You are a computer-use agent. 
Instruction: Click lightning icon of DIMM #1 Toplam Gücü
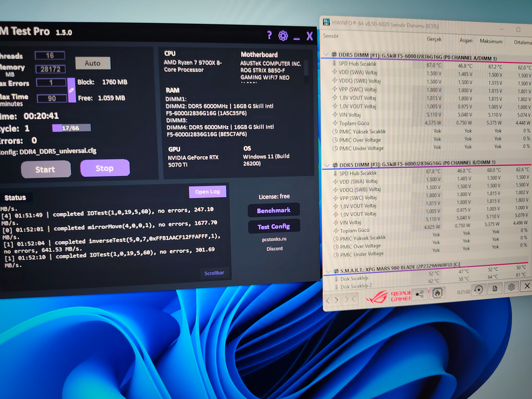(335, 123)
